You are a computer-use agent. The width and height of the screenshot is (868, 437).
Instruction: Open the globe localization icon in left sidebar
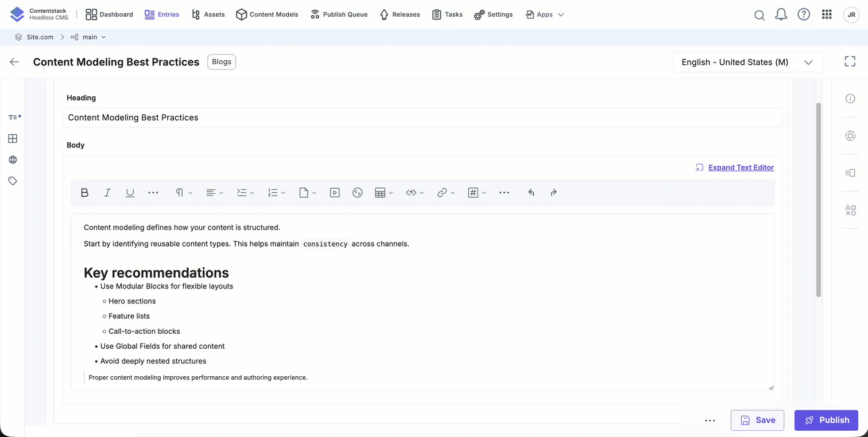click(13, 160)
